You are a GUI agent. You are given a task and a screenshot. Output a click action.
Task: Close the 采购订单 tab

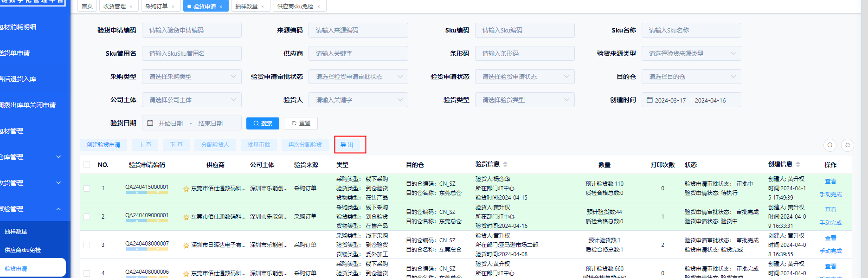point(173,6)
